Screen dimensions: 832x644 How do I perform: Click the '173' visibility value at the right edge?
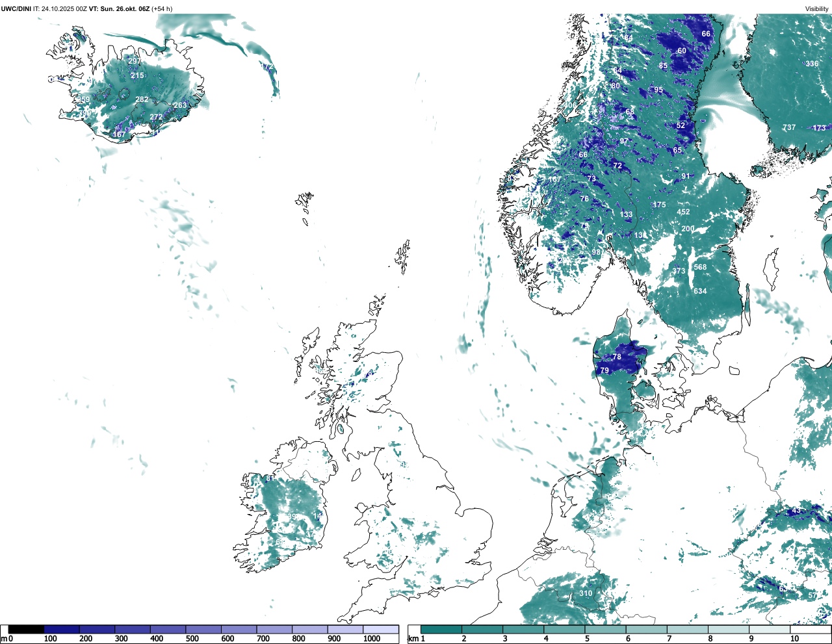[820, 128]
